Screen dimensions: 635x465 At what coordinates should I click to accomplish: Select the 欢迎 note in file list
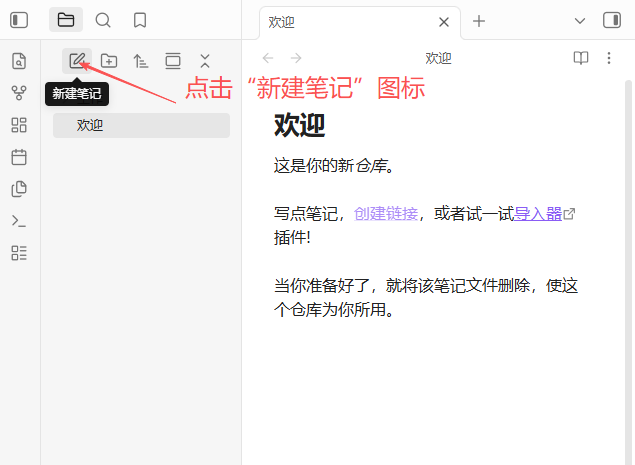point(141,125)
